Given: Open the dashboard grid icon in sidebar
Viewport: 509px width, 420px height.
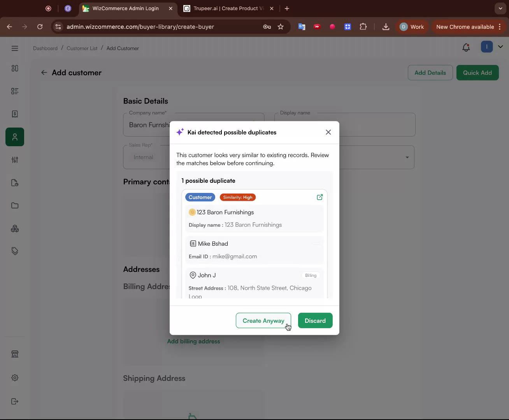Looking at the screenshot, I should point(15,68).
